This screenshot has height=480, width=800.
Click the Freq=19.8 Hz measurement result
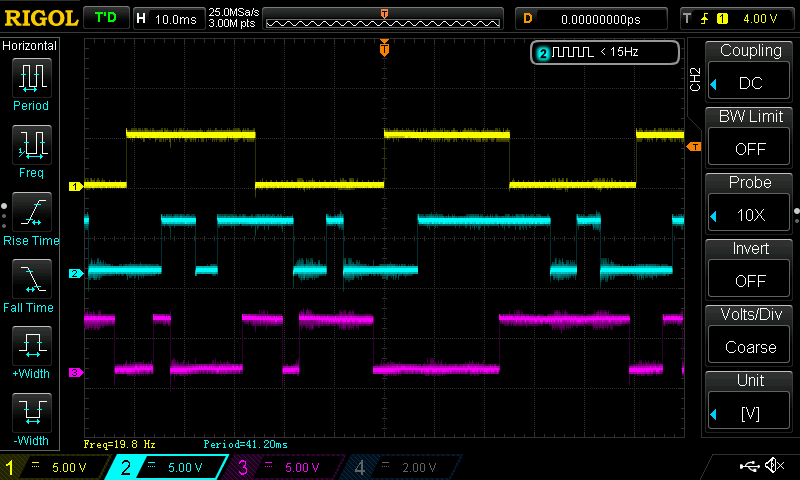[x=119, y=444]
